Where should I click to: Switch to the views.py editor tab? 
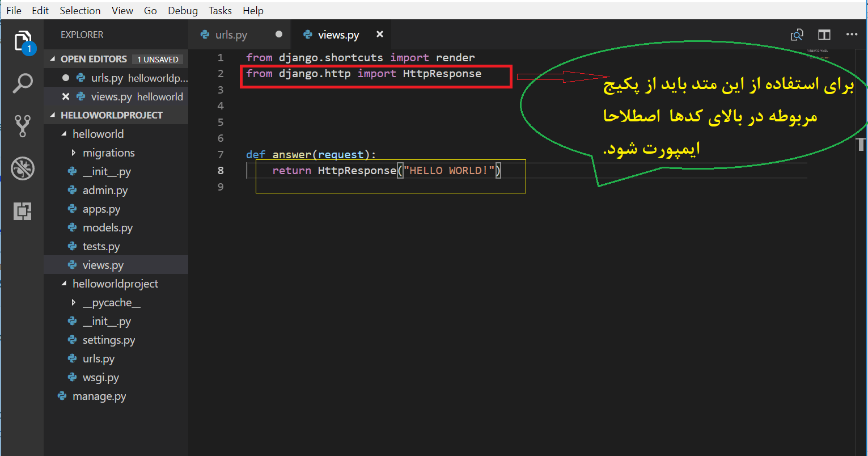(341, 35)
